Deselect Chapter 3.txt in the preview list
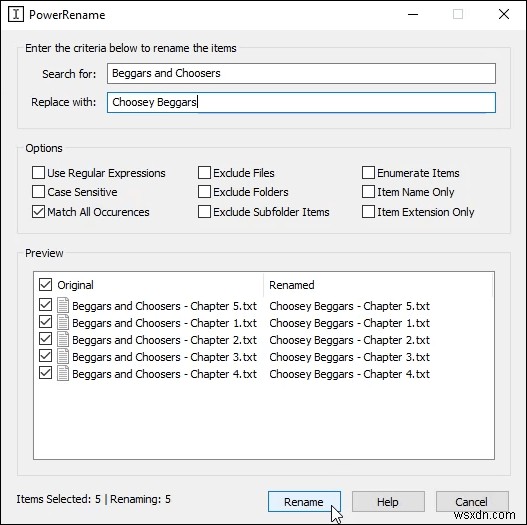527x525 pixels. point(45,356)
